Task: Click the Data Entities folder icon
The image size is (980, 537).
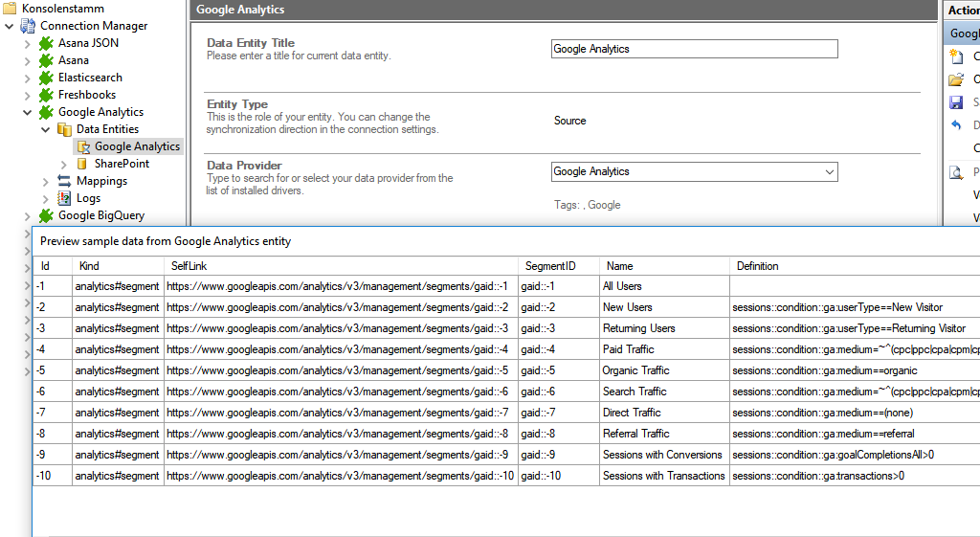Action: click(x=64, y=129)
